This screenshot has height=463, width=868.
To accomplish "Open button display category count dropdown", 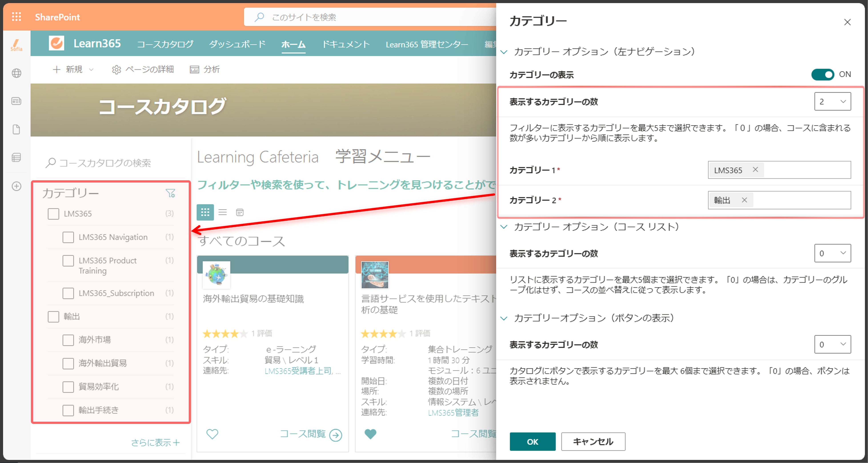I will click(x=833, y=344).
